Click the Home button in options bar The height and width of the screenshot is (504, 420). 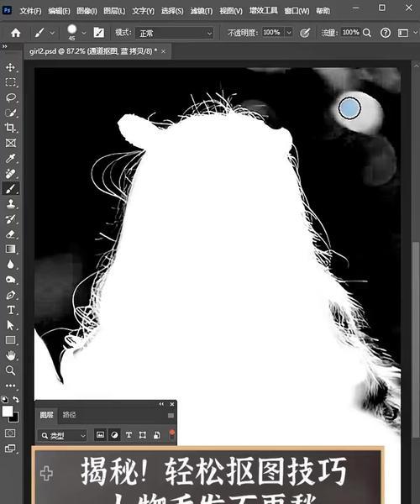coord(15,33)
